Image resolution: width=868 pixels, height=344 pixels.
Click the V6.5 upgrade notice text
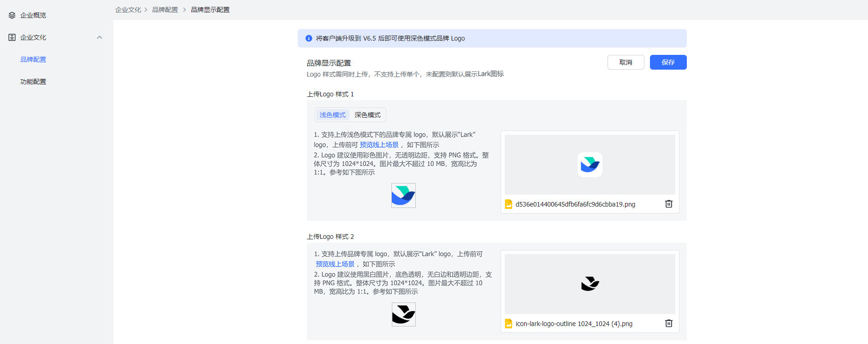(x=390, y=38)
